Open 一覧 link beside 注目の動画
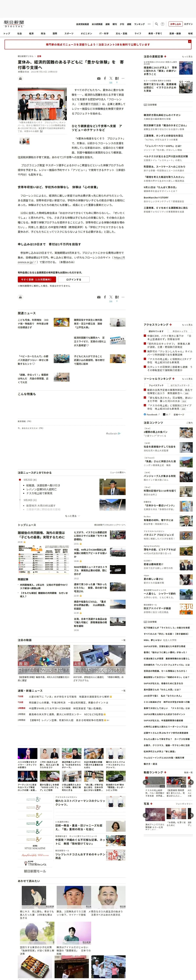Image resolution: width=196 pixels, height=980 pixels. coord(123,640)
